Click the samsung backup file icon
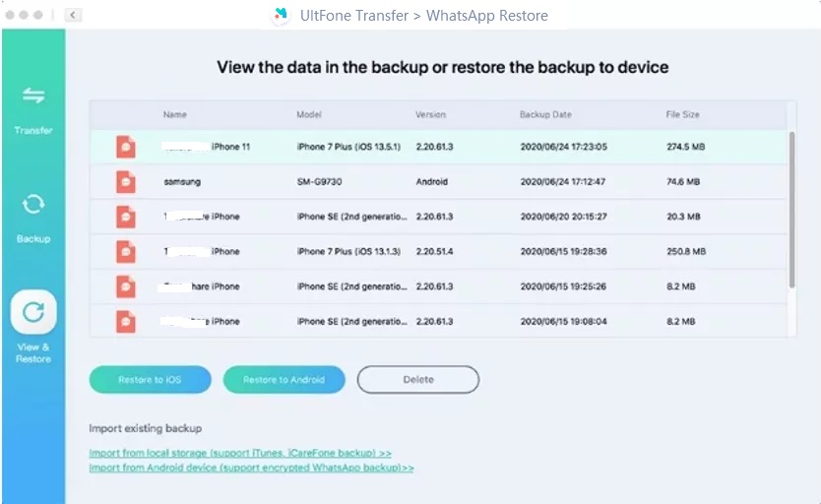This screenshot has width=821, height=504. pyautogui.click(x=125, y=182)
